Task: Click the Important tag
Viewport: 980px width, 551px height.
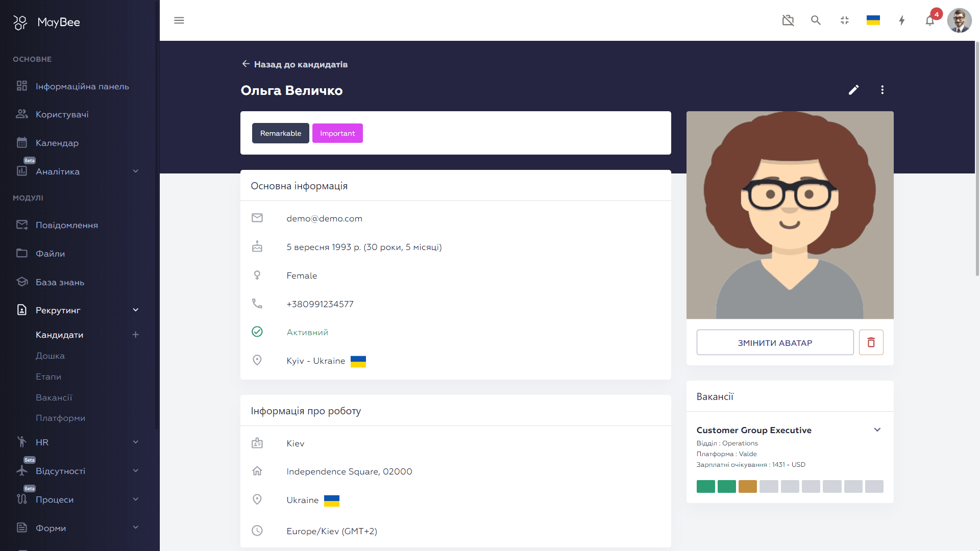Action: point(337,133)
